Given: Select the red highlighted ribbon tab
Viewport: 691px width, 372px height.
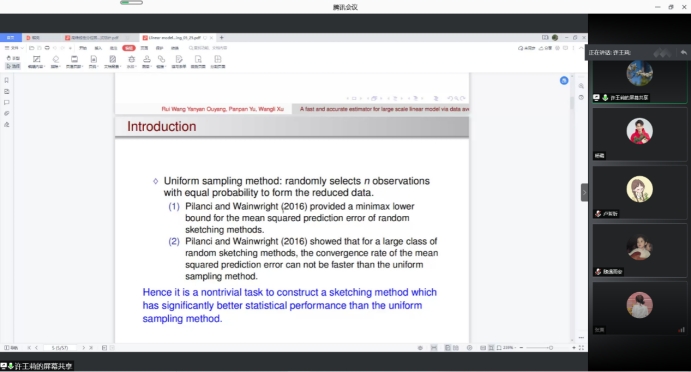Looking at the screenshot, I should [x=129, y=48].
